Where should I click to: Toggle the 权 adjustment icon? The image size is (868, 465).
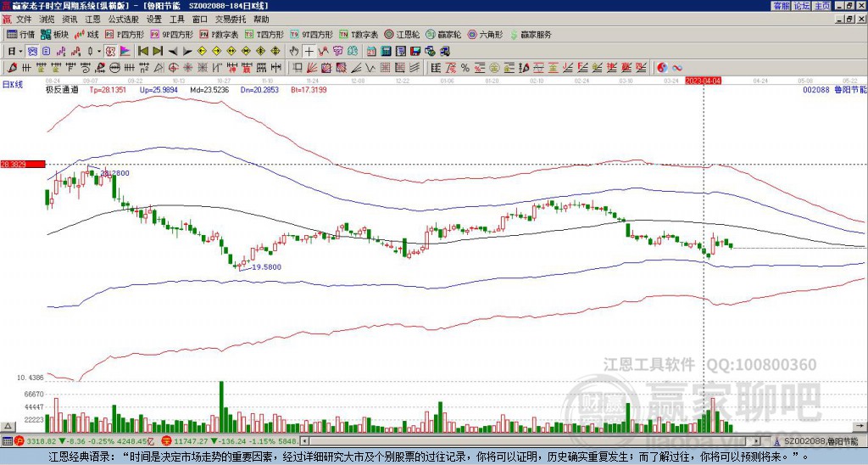pos(110,52)
